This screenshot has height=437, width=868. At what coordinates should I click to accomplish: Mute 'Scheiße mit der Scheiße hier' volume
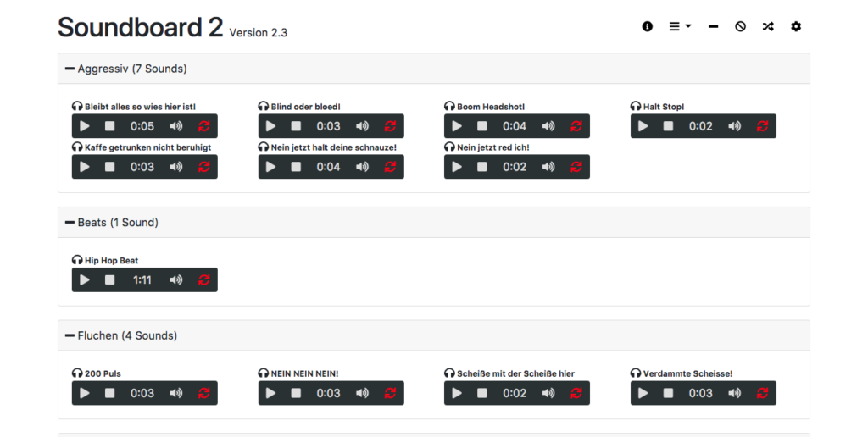tap(548, 393)
